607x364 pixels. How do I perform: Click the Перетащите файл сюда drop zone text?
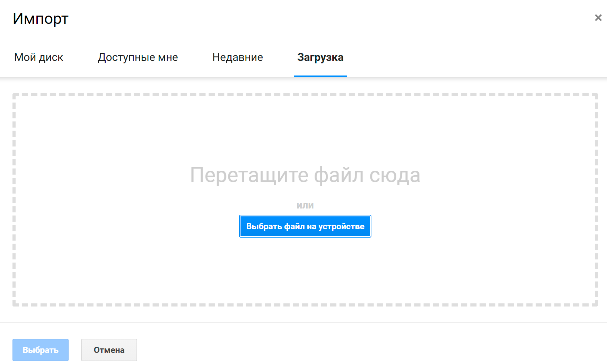305,175
